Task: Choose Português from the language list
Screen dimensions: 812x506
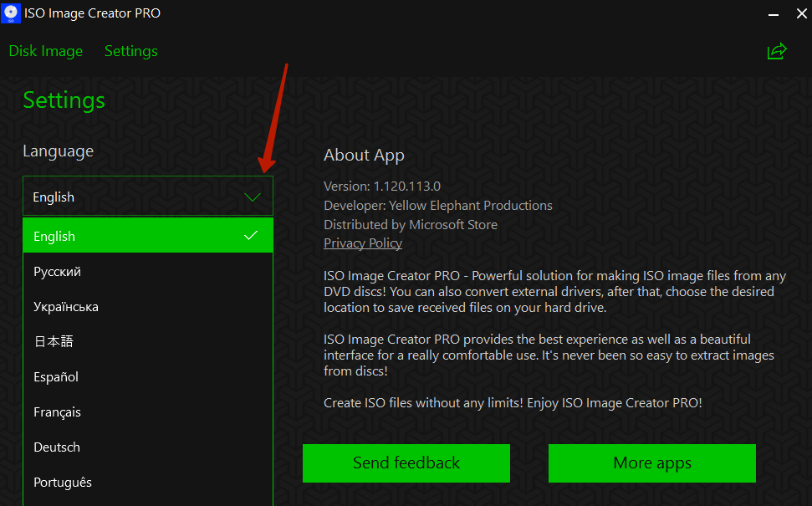Action: pos(147,483)
